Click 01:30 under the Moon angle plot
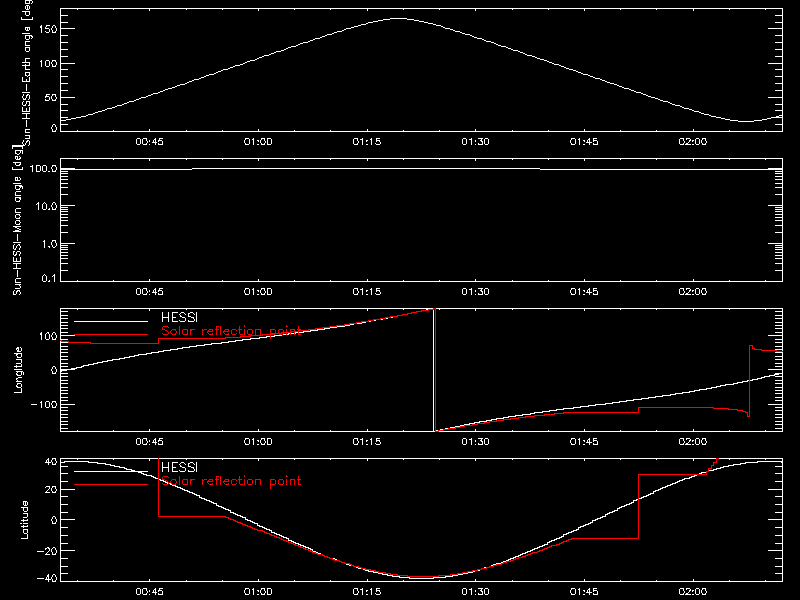The height and width of the screenshot is (600, 800). (x=476, y=291)
